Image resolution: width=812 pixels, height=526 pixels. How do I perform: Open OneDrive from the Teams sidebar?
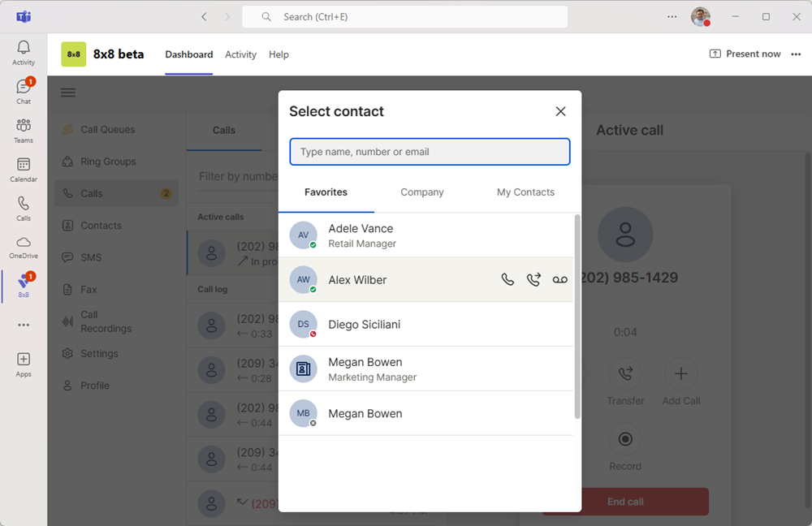coord(24,247)
